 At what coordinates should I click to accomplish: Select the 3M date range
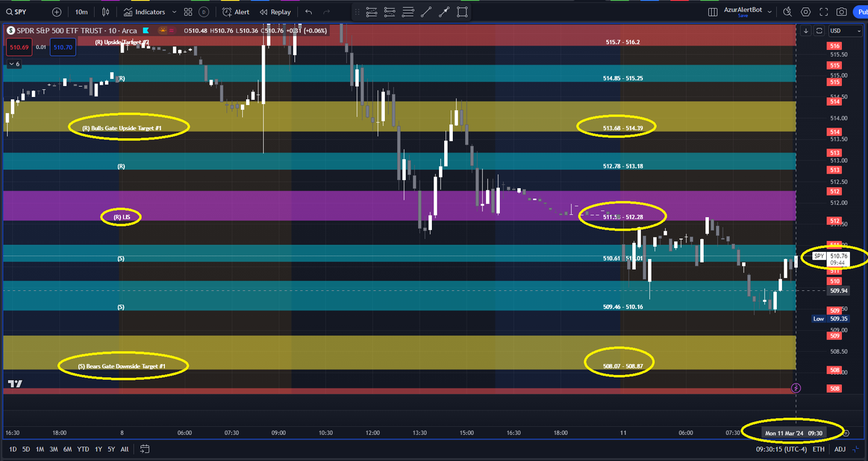pos(54,449)
